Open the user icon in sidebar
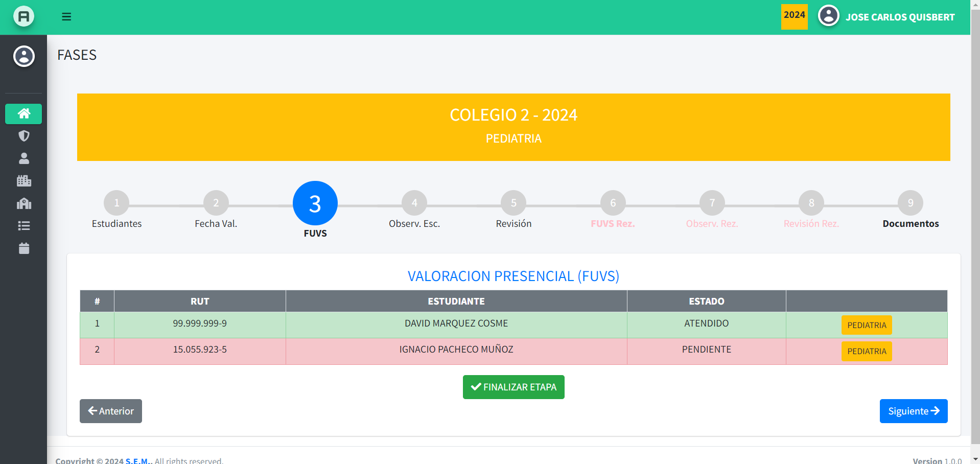 (x=24, y=158)
